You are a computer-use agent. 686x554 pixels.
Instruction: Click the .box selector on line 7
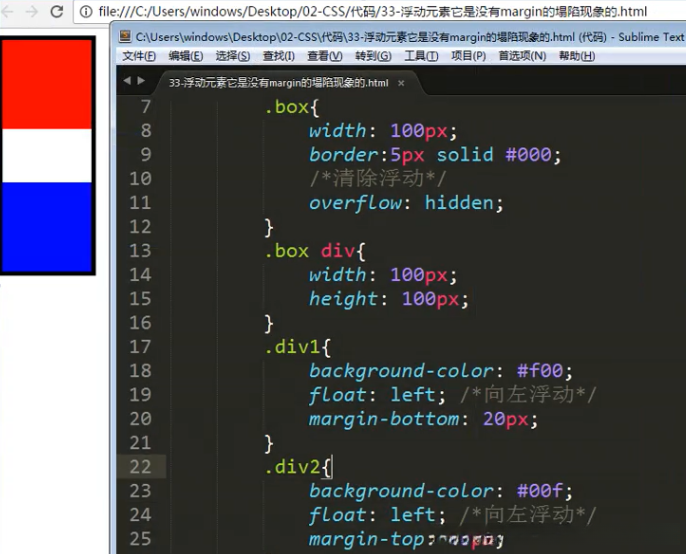(x=287, y=107)
